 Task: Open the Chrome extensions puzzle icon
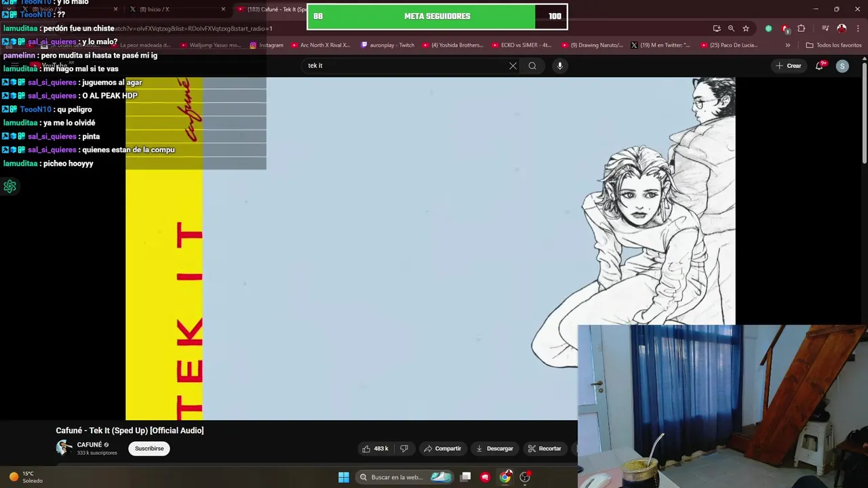pos(802,28)
